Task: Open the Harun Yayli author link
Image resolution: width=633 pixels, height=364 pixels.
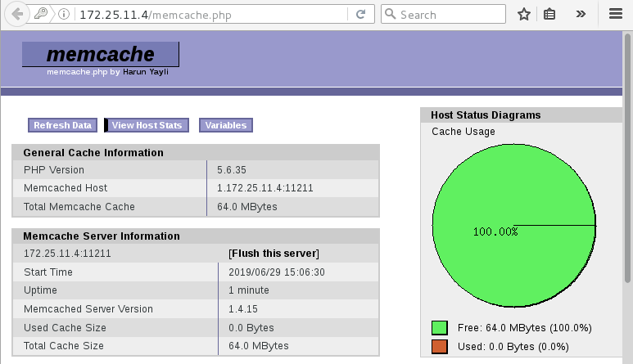Action: click(146, 72)
